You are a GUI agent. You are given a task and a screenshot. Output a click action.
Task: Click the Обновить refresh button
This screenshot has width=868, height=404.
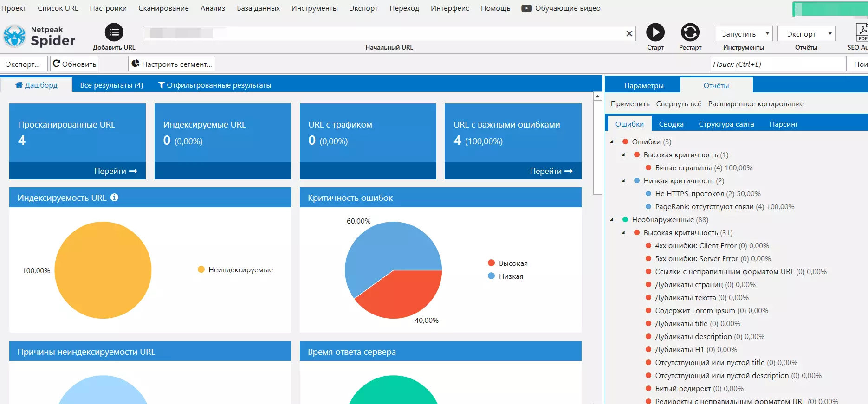75,64
